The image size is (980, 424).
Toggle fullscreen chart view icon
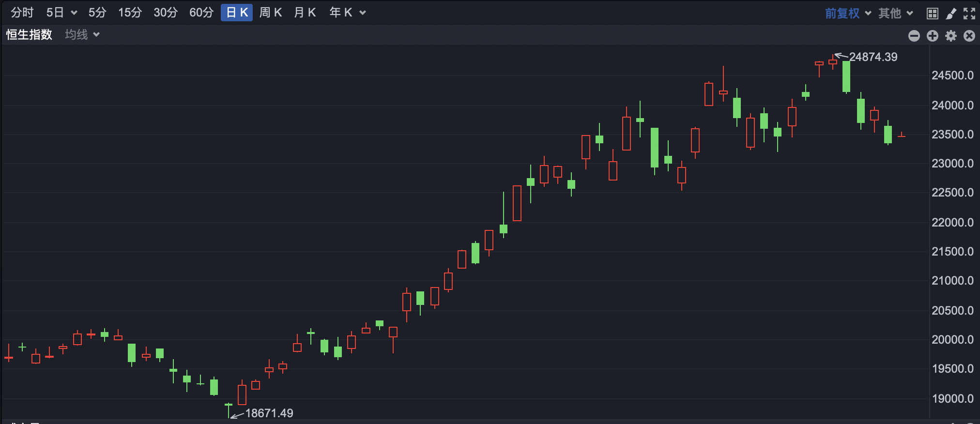(x=969, y=14)
